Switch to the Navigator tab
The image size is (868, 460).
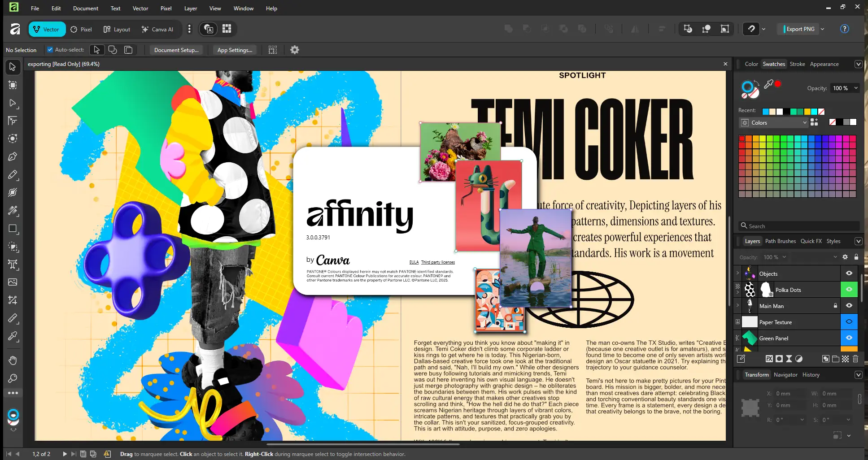pos(785,375)
